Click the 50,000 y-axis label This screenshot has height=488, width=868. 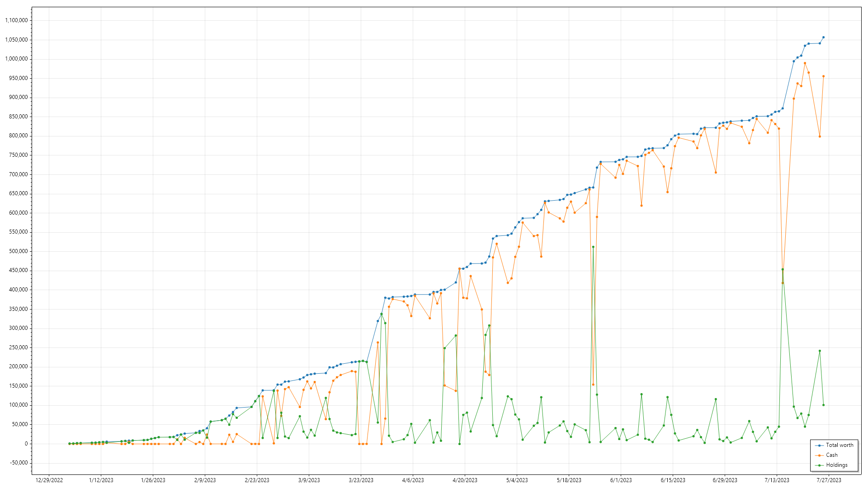tap(20, 424)
